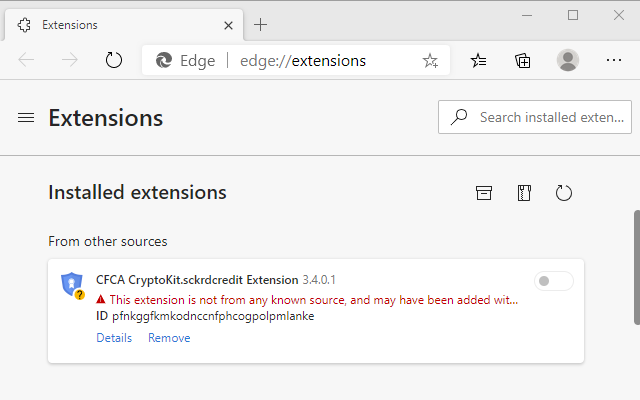Add this page to favorites
Screen dimensions: 640x400
coord(430,60)
